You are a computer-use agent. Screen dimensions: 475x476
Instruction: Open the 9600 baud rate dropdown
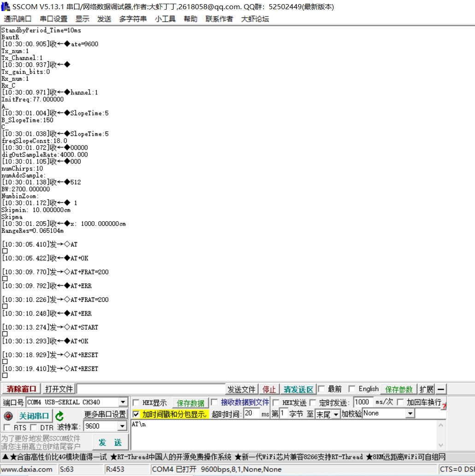pos(122,426)
